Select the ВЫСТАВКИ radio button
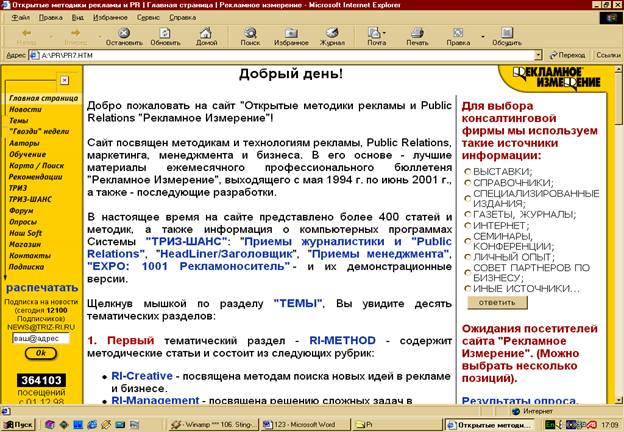This screenshot has height=432, width=624. pyautogui.click(x=467, y=171)
